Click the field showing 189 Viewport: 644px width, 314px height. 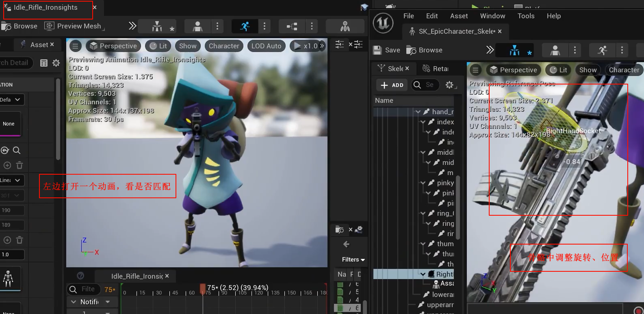click(12, 225)
